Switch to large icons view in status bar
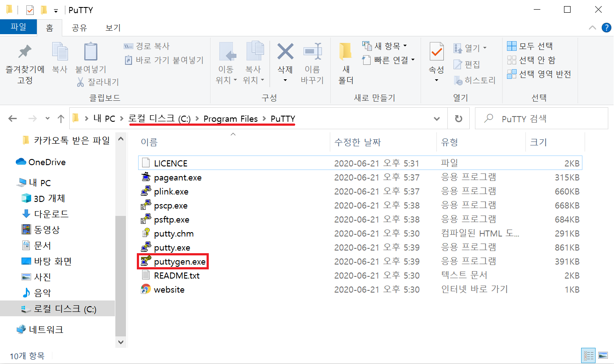The image size is (614, 364). 602,356
